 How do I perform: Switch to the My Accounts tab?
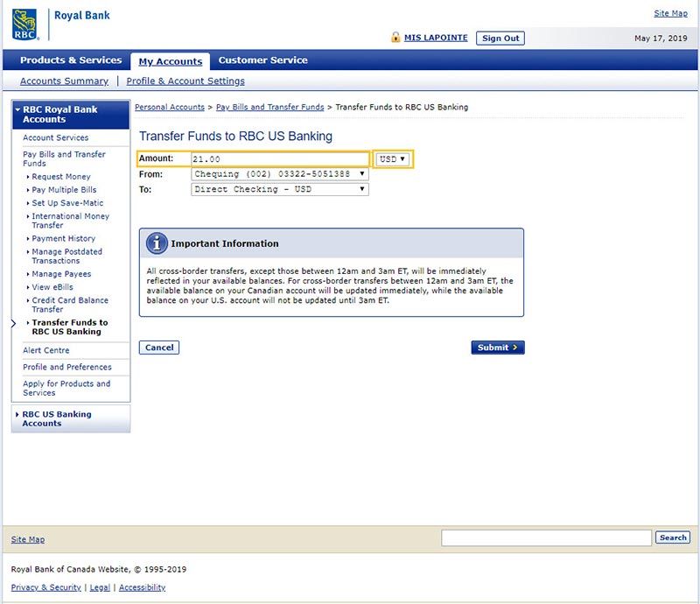(170, 61)
